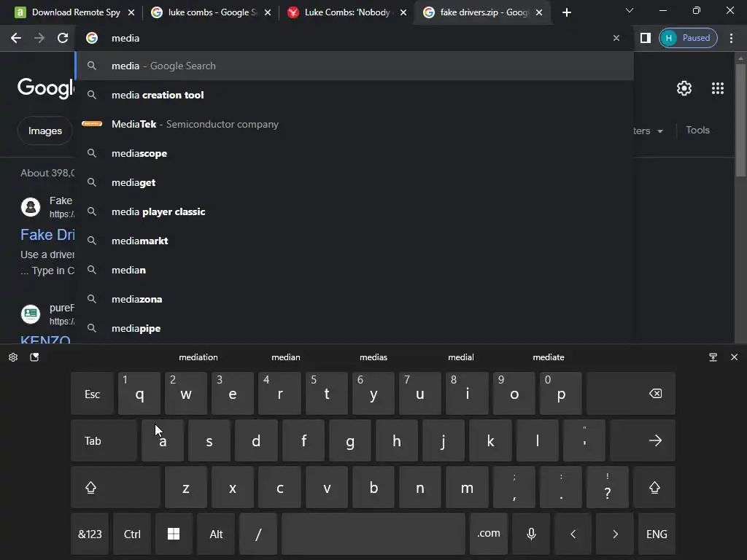Click the browser forward arrow
Viewport: 747px width, 560px height.
coord(39,38)
